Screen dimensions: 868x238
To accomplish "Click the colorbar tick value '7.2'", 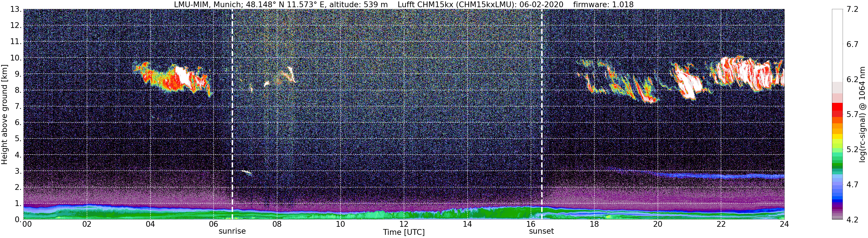I will click(x=852, y=10).
